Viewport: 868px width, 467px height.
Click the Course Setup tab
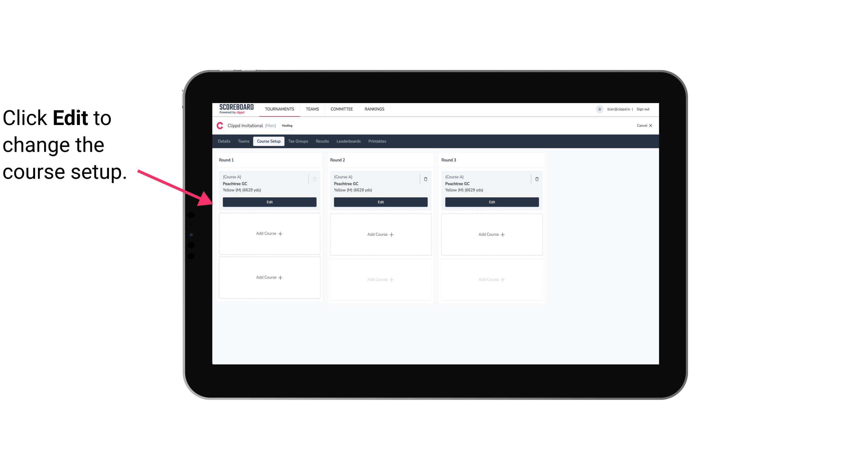tap(268, 141)
